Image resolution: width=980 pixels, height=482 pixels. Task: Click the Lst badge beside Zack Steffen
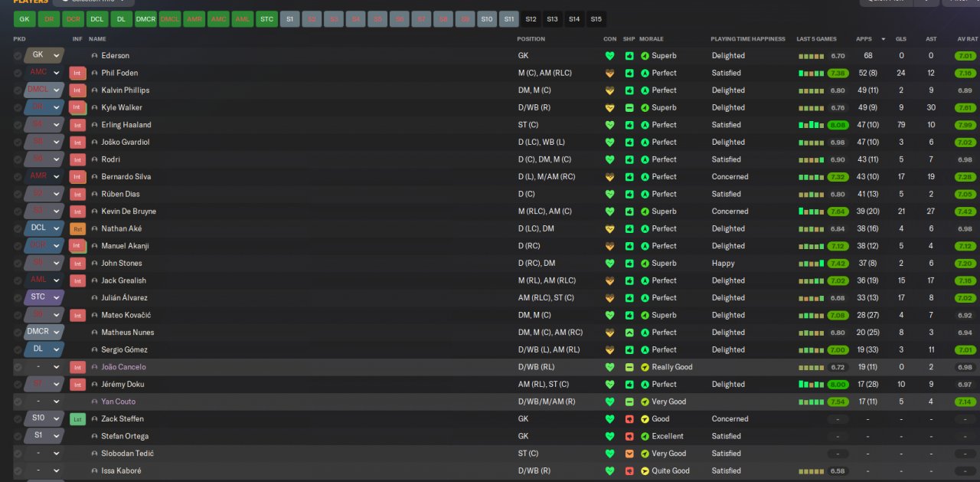pyautogui.click(x=77, y=419)
